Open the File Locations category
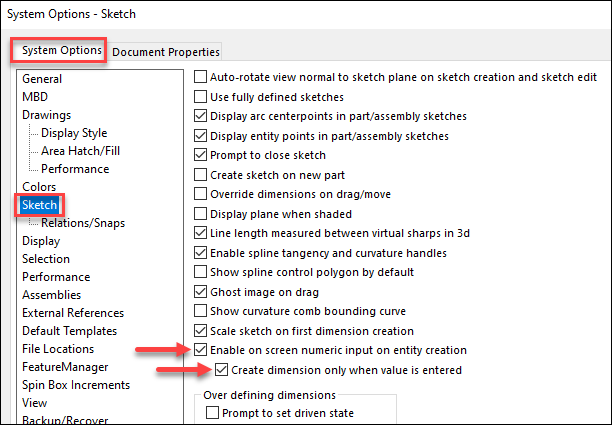Viewport: 612px width, 425px height. tap(58, 349)
